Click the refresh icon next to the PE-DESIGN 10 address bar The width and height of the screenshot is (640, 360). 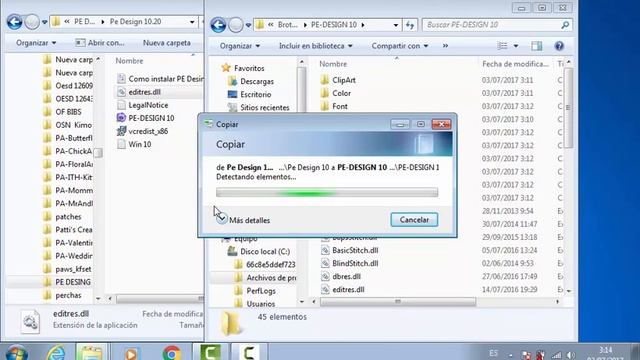click(x=410, y=25)
